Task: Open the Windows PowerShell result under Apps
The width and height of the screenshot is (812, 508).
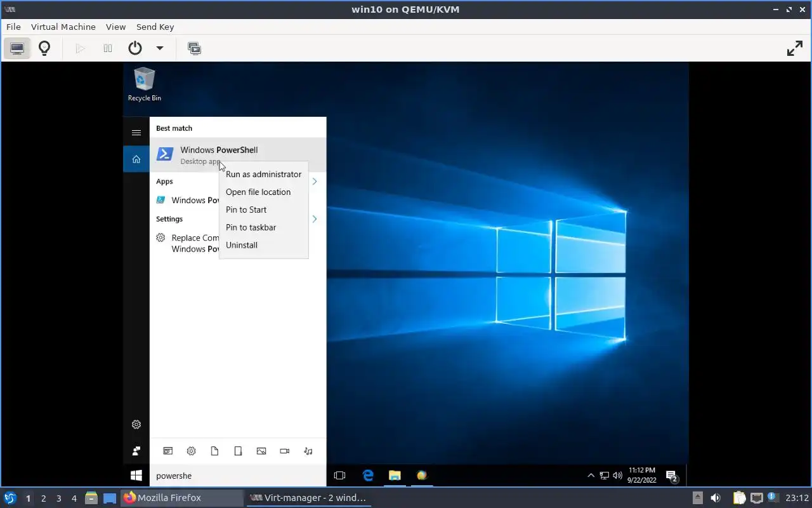Action: click(187, 200)
